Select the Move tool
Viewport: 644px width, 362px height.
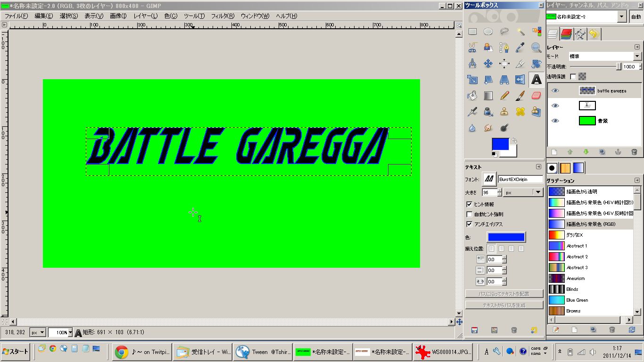[488, 64]
